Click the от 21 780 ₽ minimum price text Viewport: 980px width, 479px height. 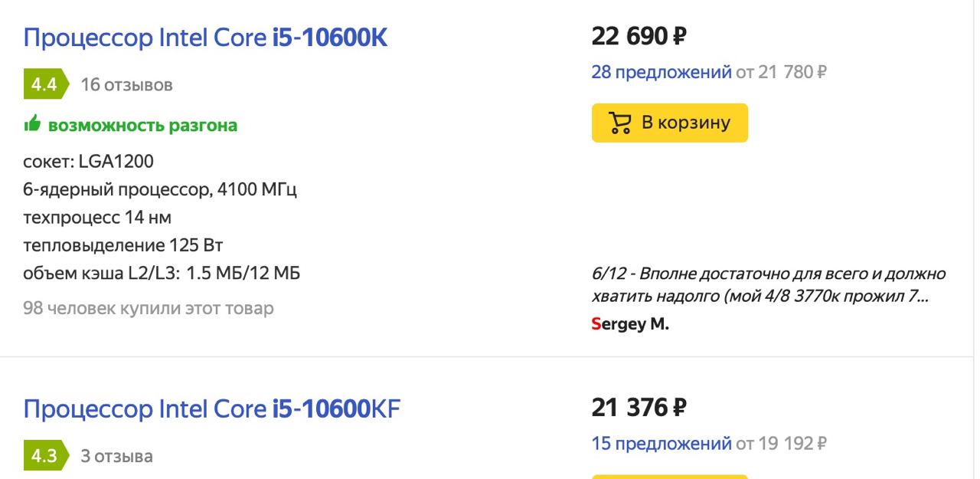tap(781, 72)
